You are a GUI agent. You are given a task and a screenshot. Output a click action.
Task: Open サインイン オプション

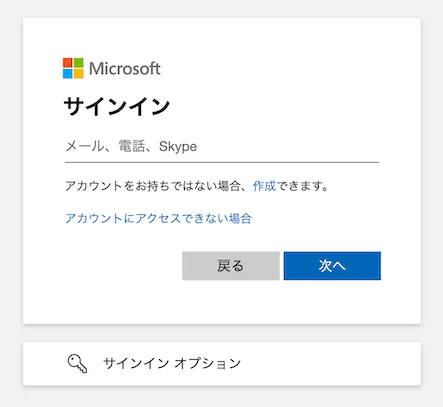click(x=222, y=363)
